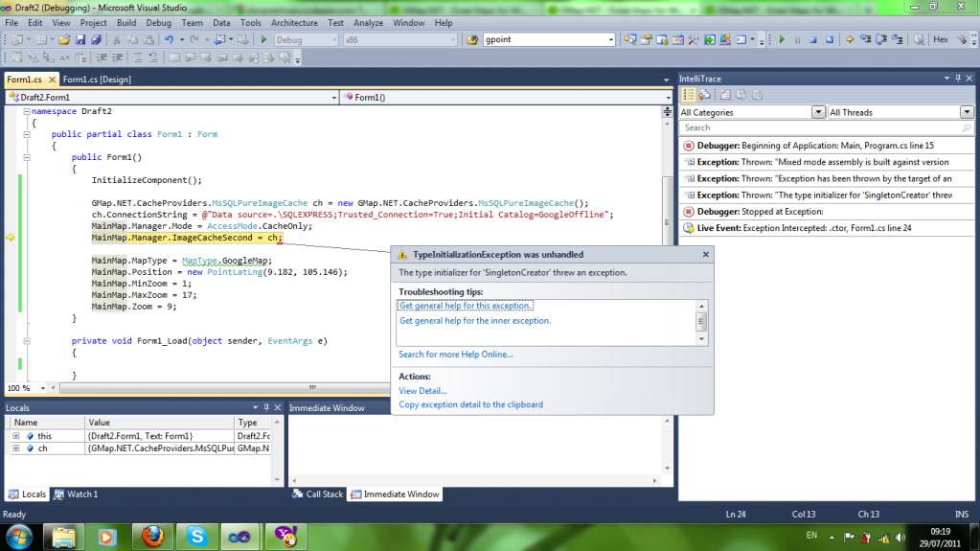
Task: Open the Properties Window toolbar icon
Action: [646, 39]
